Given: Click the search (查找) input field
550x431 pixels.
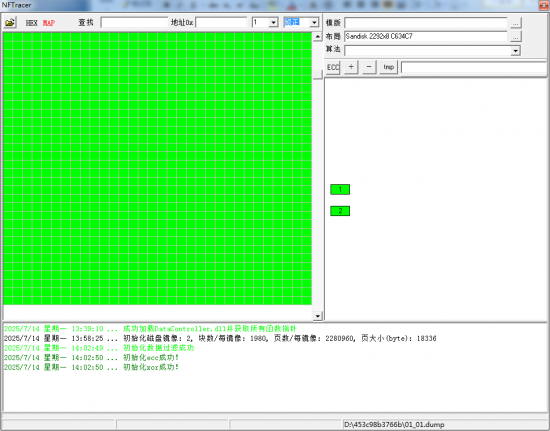Looking at the screenshot, I should 134,22.
